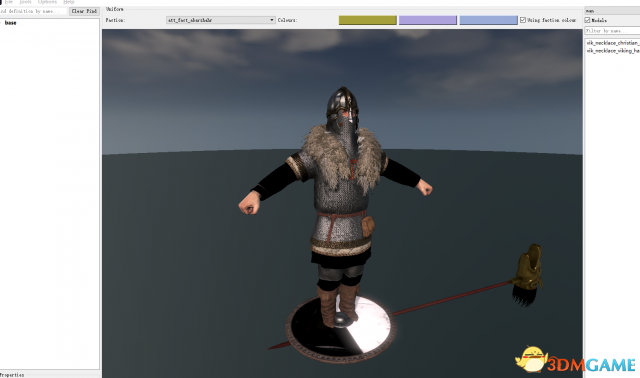Focus the Filter by name field
This screenshot has height=378, width=640.
pyautogui.click(x=612, y=31)
